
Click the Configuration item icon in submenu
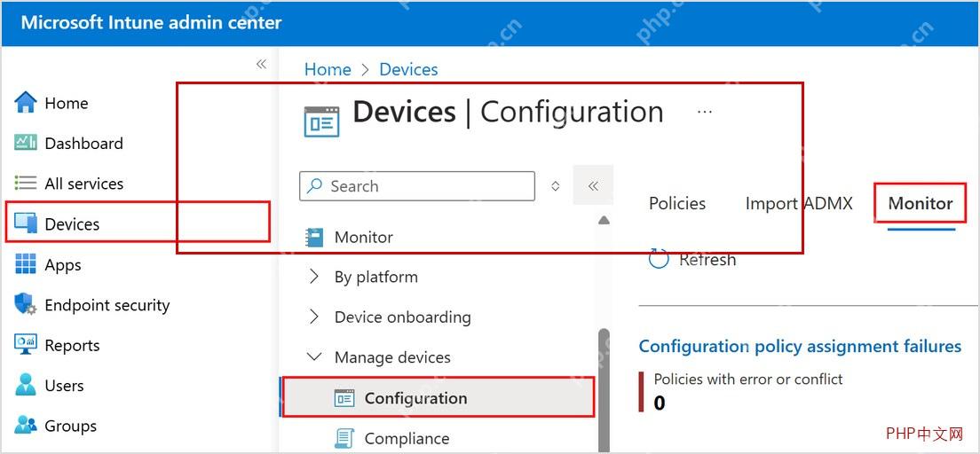[x=344, y=398]
